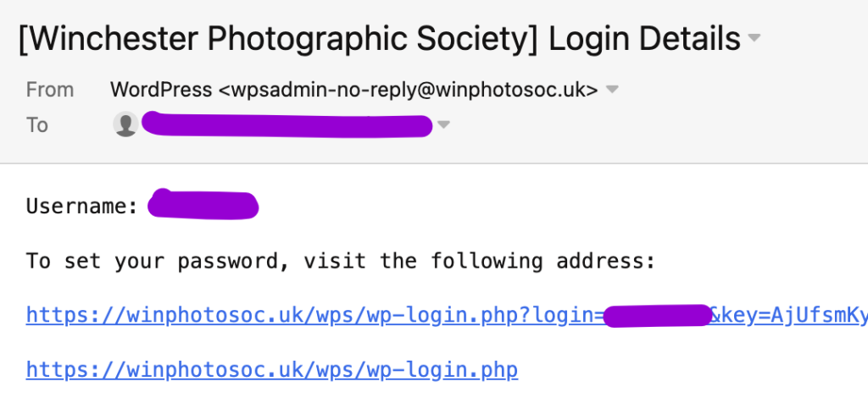Click the redacted login value inside the link
Viewport: 868px width, 409px height.
click(x=657, y=316)
